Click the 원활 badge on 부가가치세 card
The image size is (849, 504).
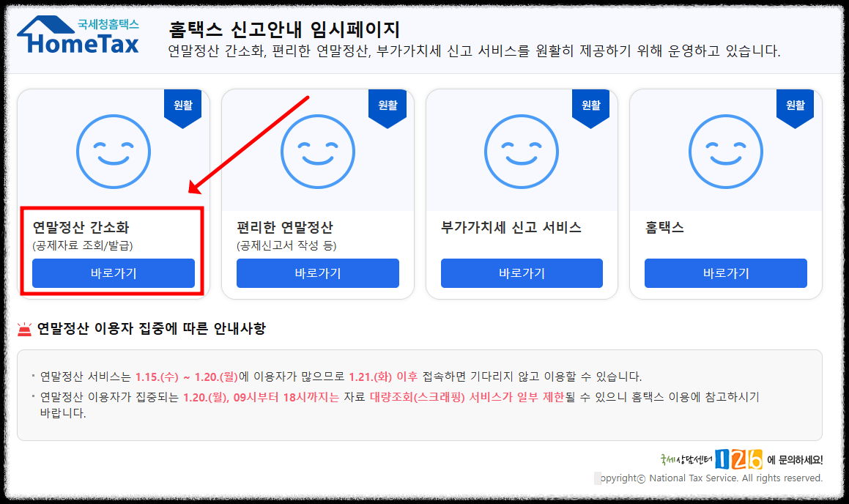point(590,104)
